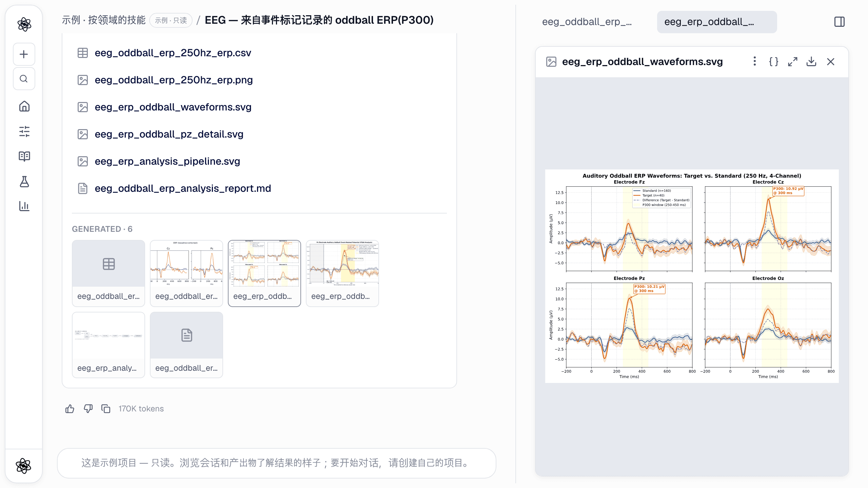The height and width of the screenshot is (488, 868).
Task: Click the app logo at top of sidebar
Action: 24,24
